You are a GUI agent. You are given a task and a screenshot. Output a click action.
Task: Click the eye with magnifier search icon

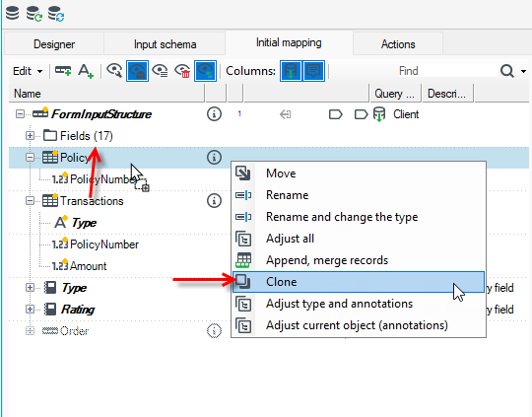coord(114,71)
